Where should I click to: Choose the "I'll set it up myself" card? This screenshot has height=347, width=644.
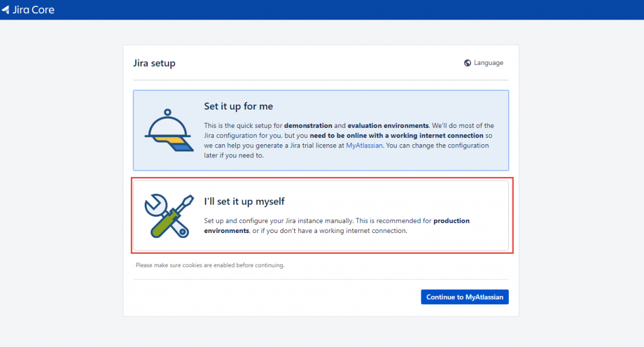click(321, 215)
